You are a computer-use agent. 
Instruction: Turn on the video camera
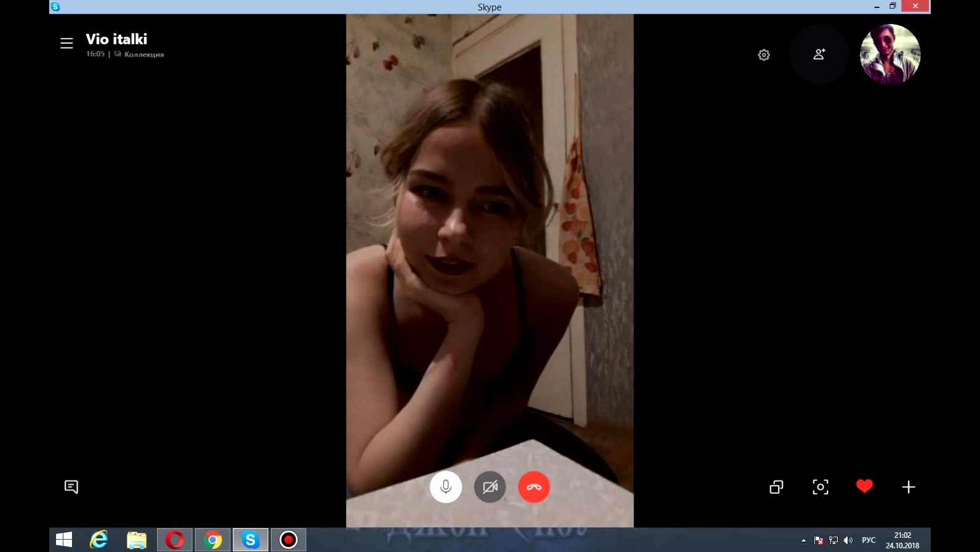click(x=490, y=487)
